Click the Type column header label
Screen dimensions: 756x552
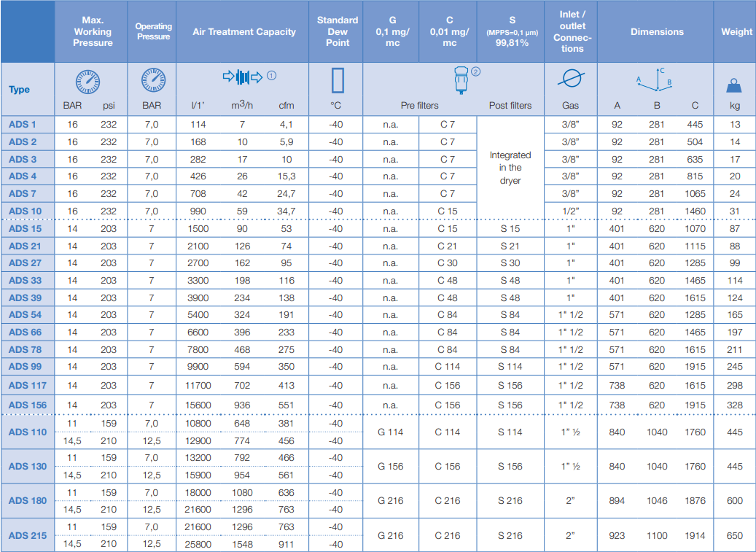(20, 90)
